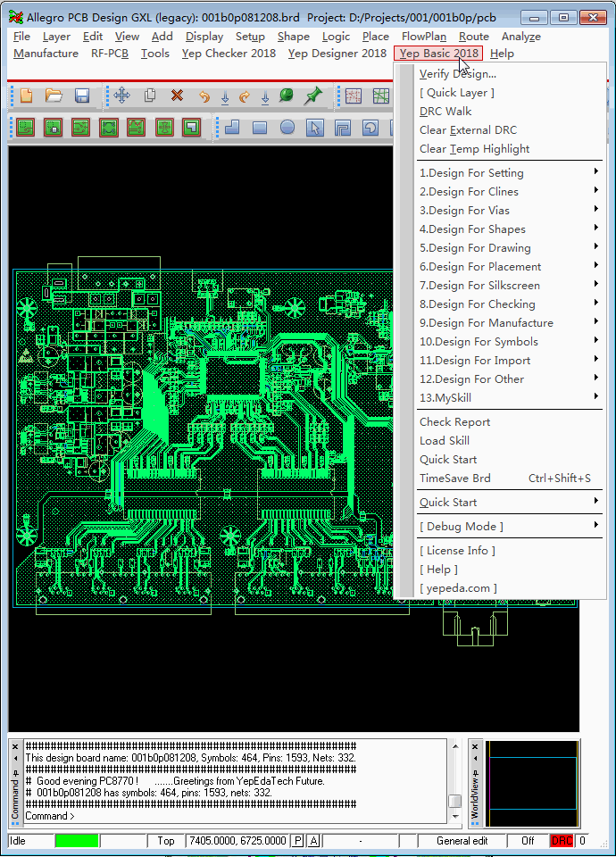Open 10.Design For Symbols submenu

510,342
